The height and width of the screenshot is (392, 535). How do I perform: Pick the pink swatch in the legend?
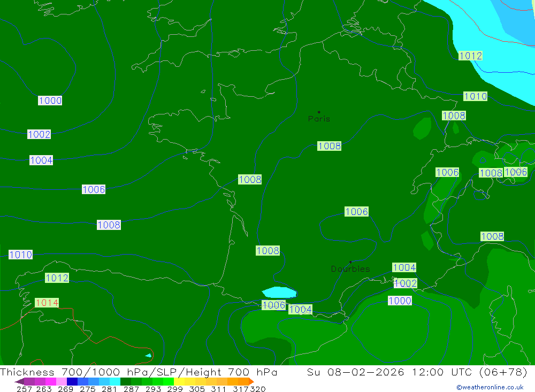point(62,381)
